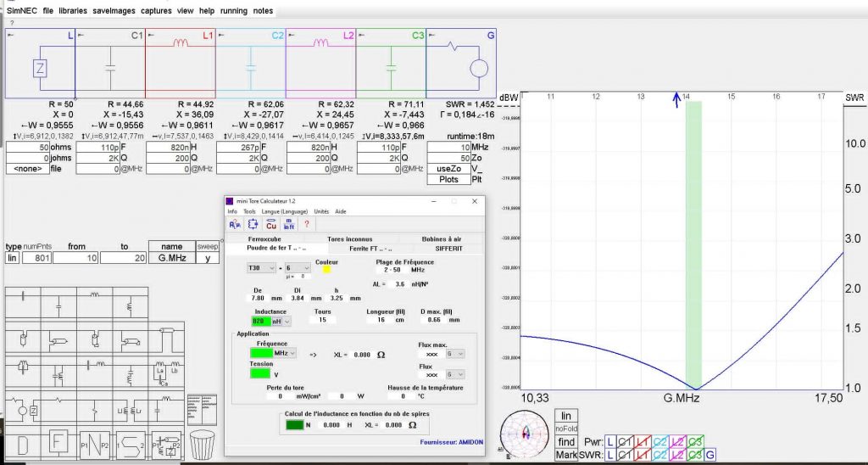Viewport: 868px width, 465px height.
Task: Click the trash bin icon
Action: pos(202,444)
